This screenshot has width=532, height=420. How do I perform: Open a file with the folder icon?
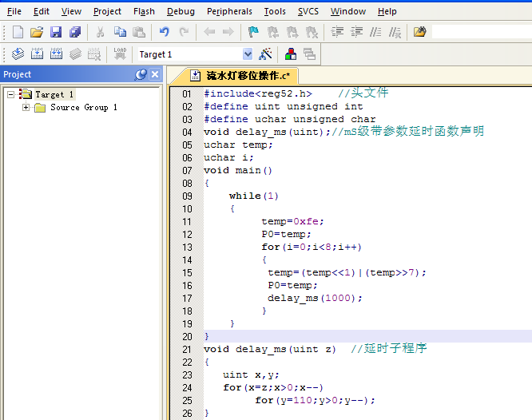37,32
